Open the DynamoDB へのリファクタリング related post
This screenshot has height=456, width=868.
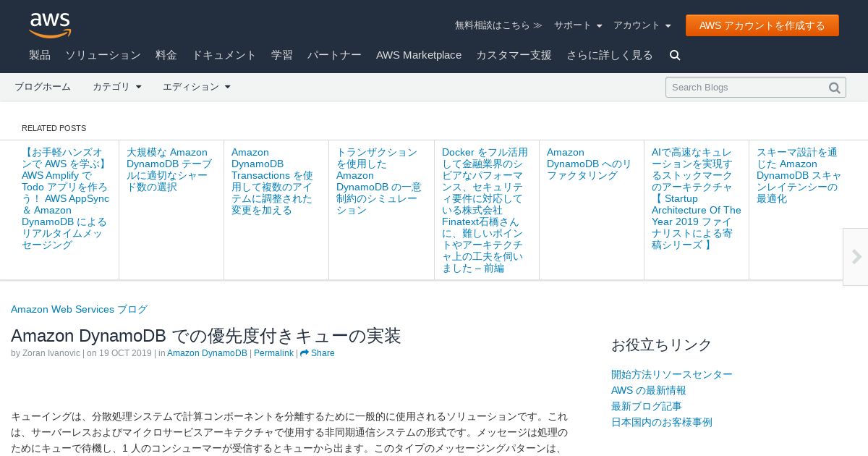pyautogui.click(x=590, y=164)
